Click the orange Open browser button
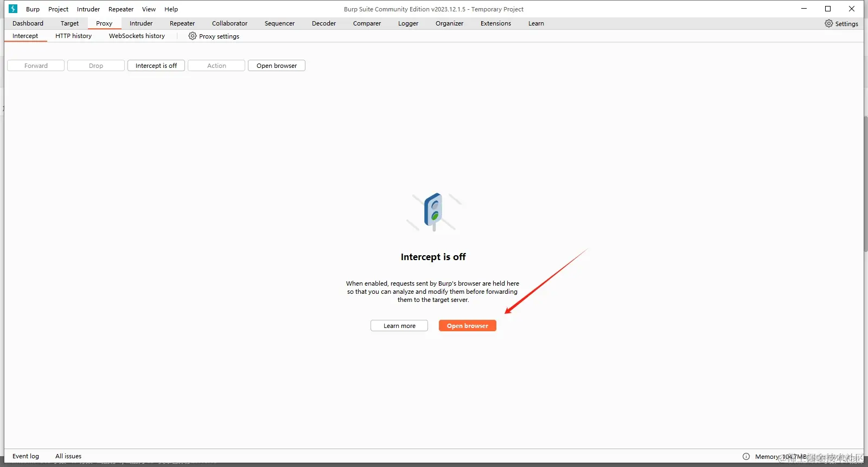This screenshot has width=868, height=467. [x=468, y=326]
